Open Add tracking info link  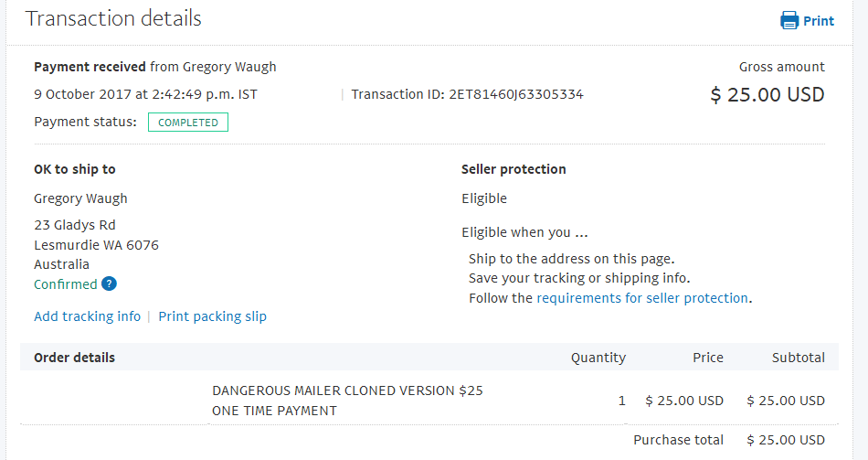88,316
